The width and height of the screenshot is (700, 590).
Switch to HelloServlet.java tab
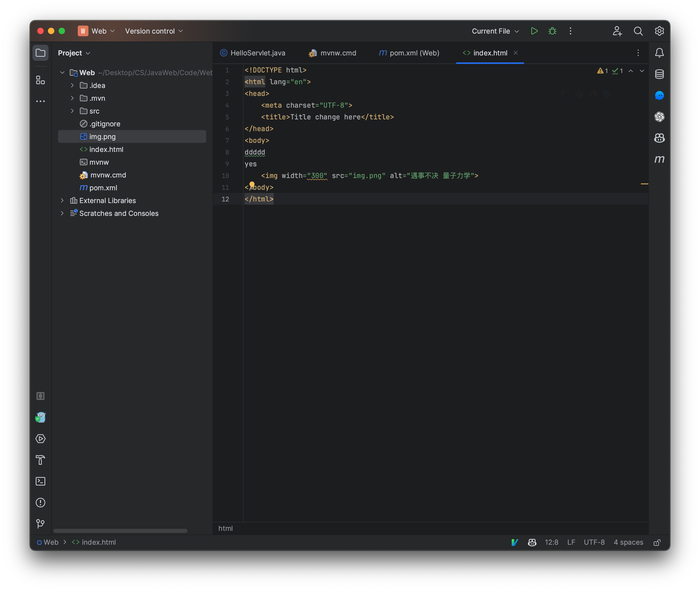pyautogui.click(x=253, y=53)
